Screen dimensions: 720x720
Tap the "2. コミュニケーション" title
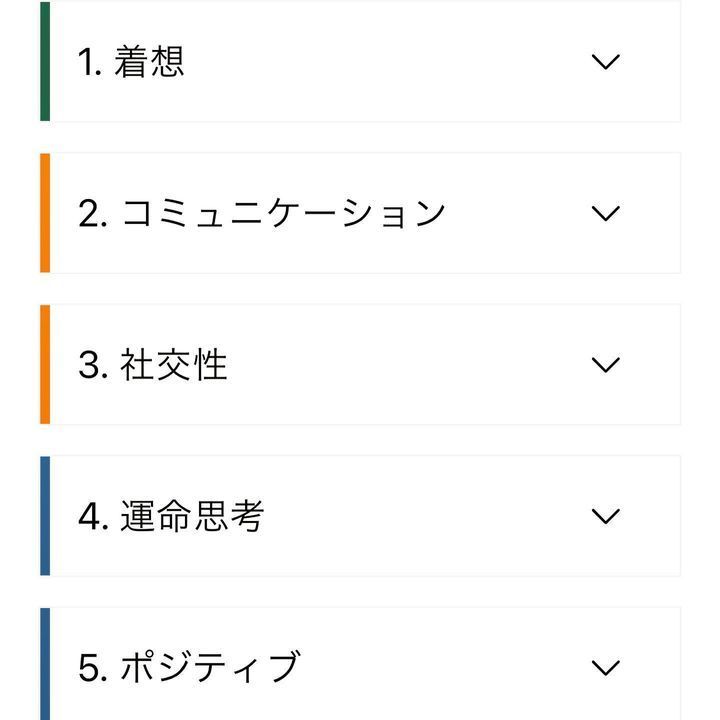point(261,214)
